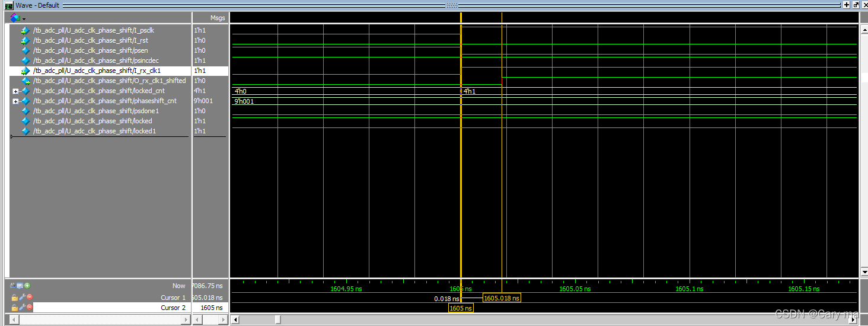Remove Cursor 1 with red minus
This screenshot has height=326, width=868.
click(30, 297)
